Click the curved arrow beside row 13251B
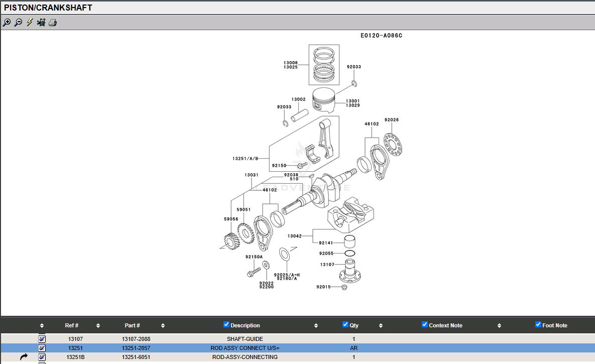Screen dimensions: 595x364 click(24, 357)
